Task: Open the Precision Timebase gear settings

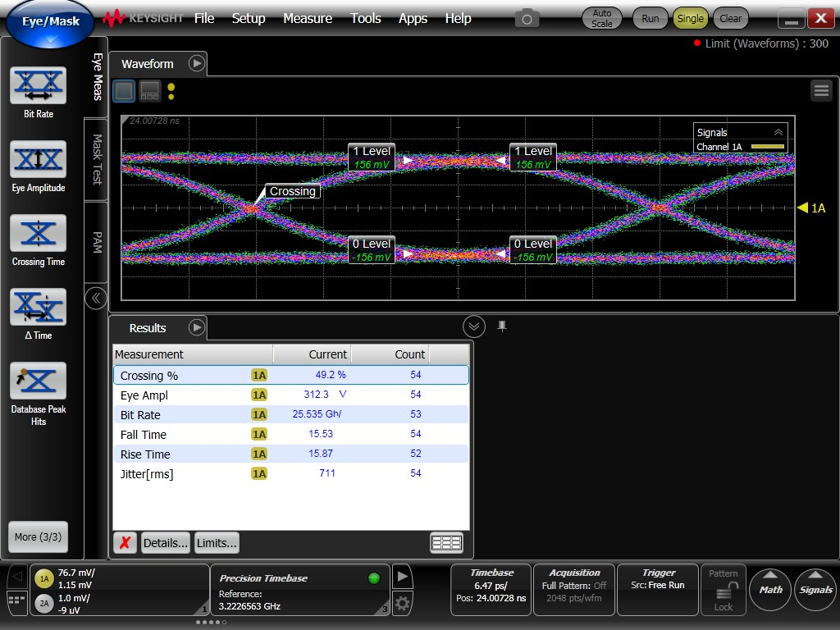Action: [402, 605]
